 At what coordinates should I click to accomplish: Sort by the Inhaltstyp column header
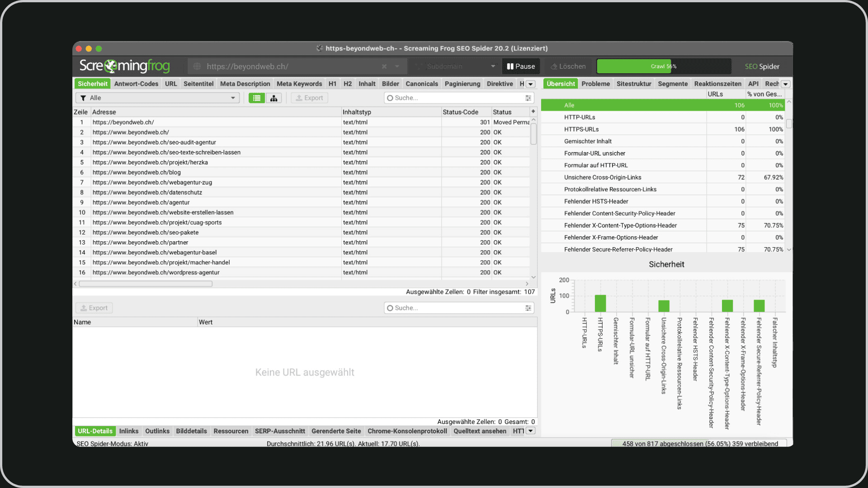tap(391, 112)
